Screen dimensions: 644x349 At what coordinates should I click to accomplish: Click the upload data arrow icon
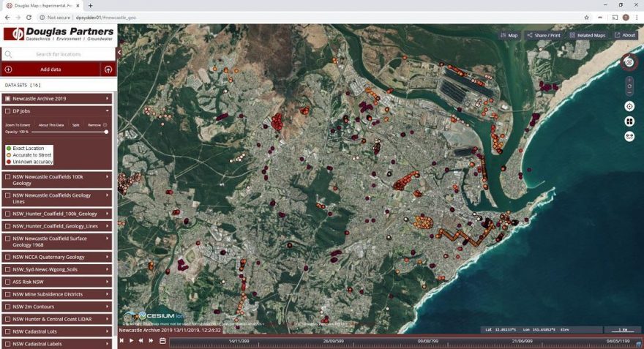click(108, 70)
